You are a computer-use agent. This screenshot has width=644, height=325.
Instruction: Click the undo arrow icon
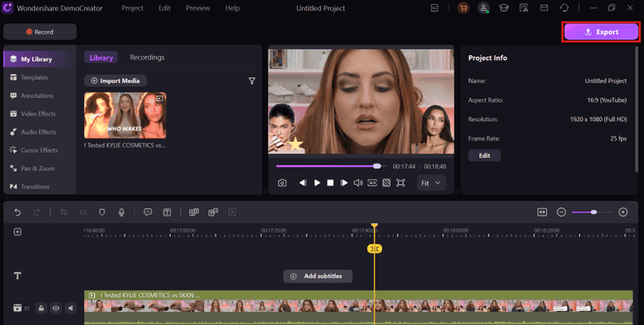(x=18, y=213)
